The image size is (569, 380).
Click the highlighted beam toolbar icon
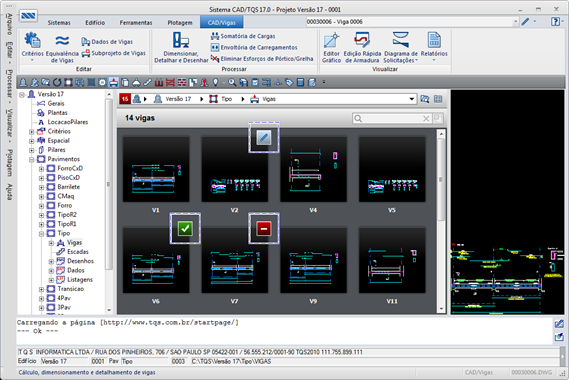pos(114,83)
